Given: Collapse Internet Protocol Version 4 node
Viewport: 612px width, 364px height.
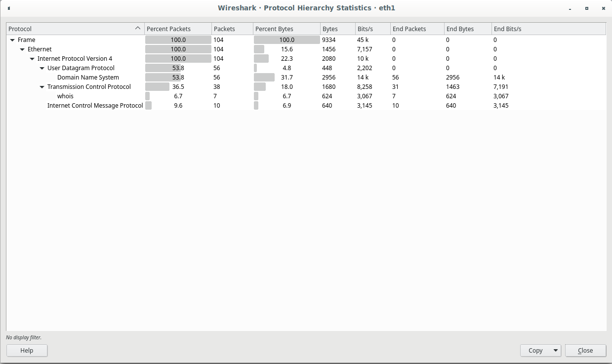Looking at the screenshot, I should click(32, 59).
